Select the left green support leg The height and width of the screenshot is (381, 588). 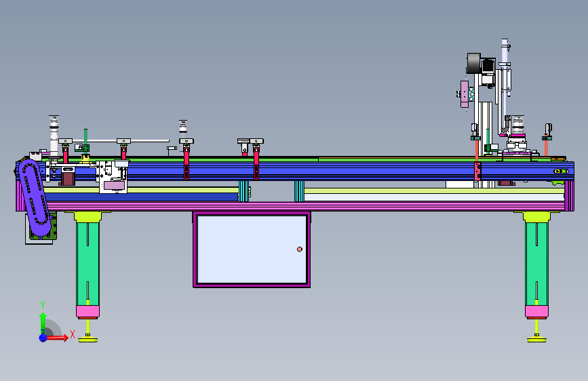coord(87,264)
